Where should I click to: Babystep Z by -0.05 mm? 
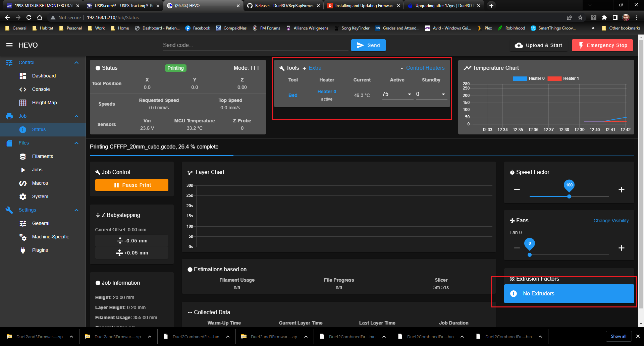132,241
